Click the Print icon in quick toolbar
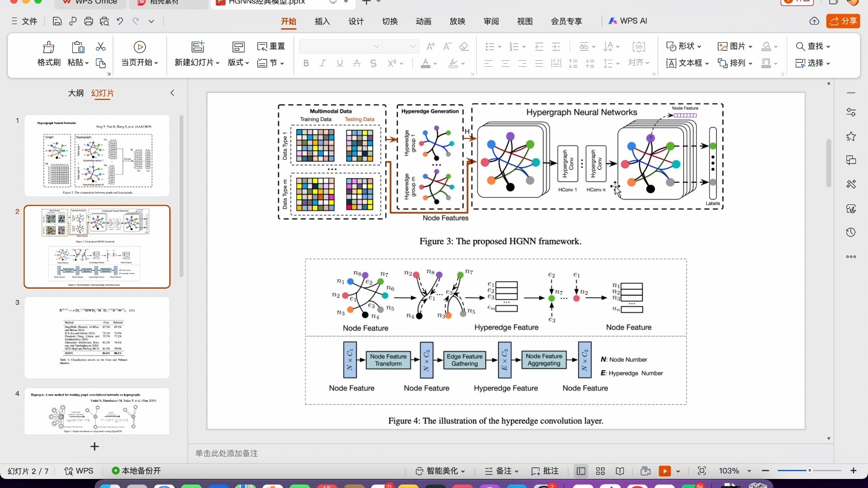868x488 pixels. pyautogui.click(x=88, y=21)
